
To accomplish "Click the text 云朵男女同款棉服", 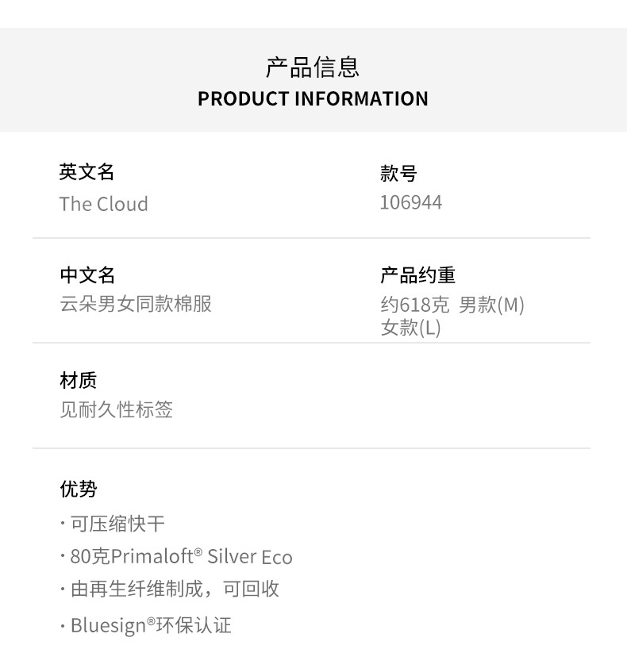I will coord(136,304).
